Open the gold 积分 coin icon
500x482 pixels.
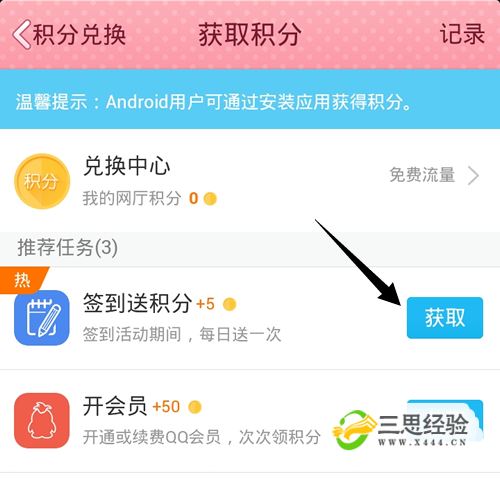point(42,181)
